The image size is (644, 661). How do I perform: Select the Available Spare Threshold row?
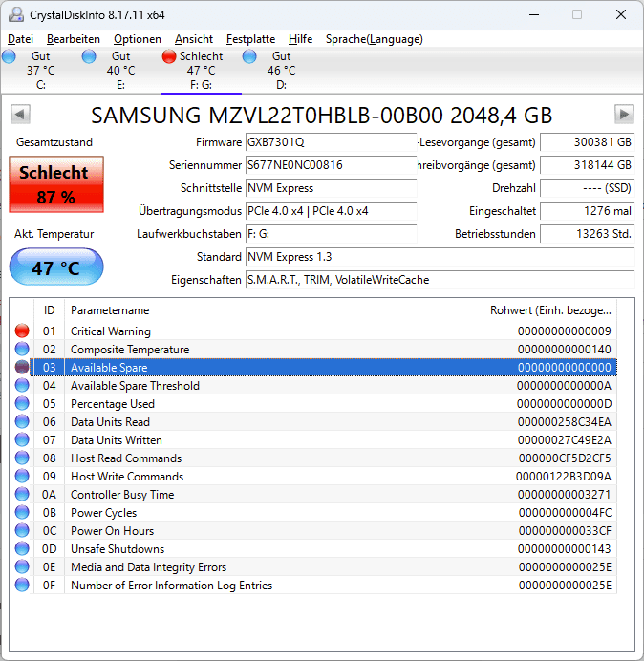[x=313, y=385]
